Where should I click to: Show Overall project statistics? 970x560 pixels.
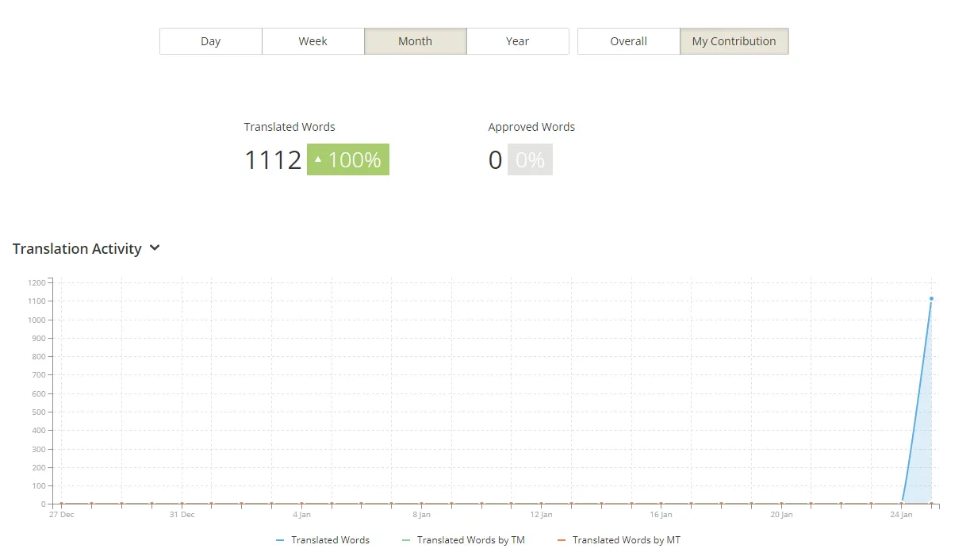coord(628,41)
